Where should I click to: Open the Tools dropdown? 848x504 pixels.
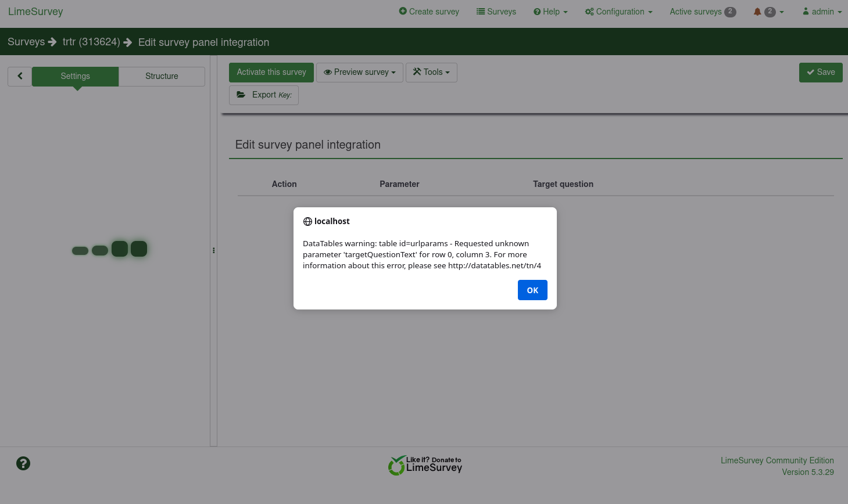point(431,72)
